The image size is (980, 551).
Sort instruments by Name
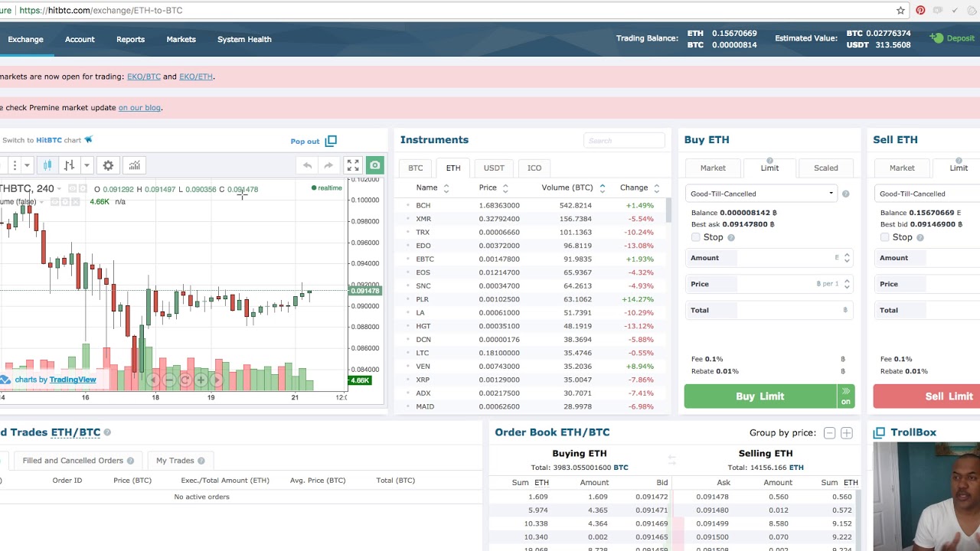(x=432, y=187)
